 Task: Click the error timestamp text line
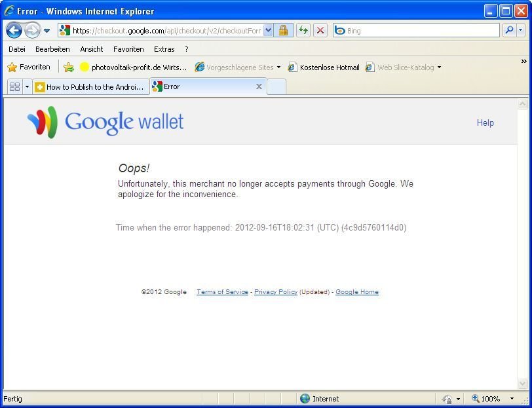point(261,227)
